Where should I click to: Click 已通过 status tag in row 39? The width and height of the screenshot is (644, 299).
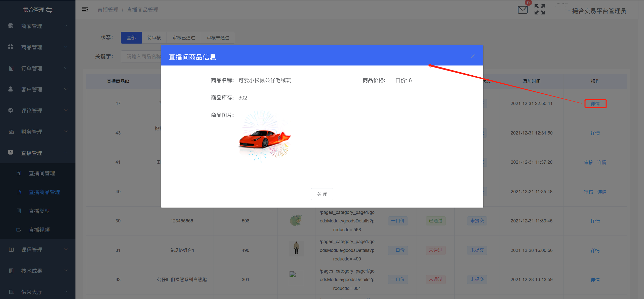pos(435,221)
